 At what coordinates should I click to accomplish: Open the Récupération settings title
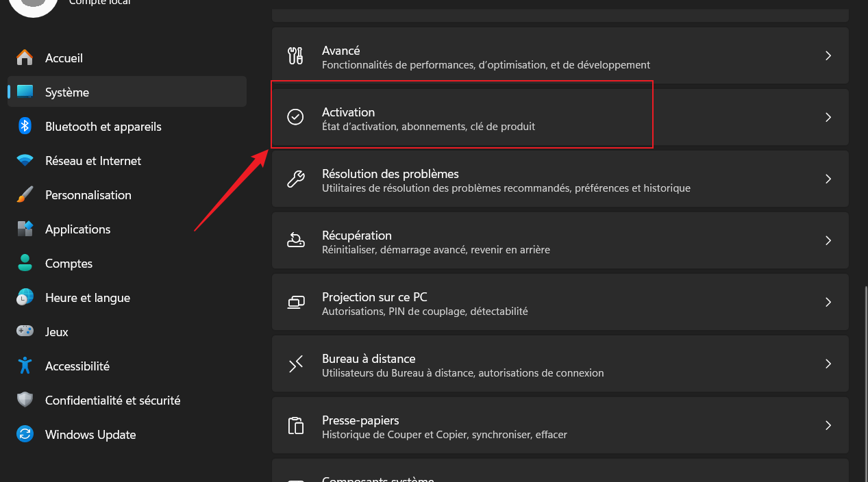(357, 236)
